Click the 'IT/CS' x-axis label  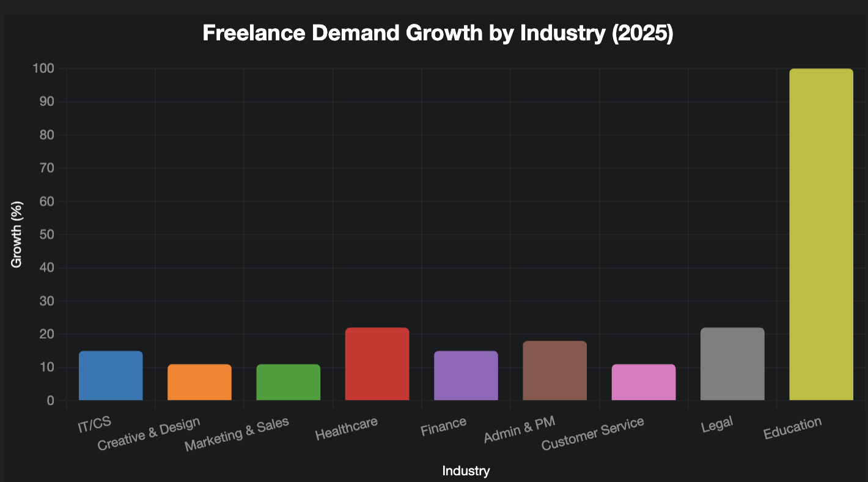(x=94, y=425)
